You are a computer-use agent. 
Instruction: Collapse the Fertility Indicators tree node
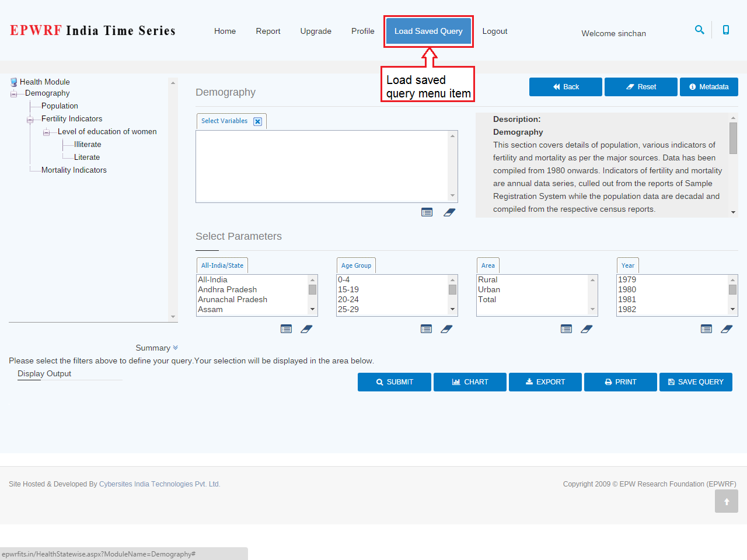(30, 120)
